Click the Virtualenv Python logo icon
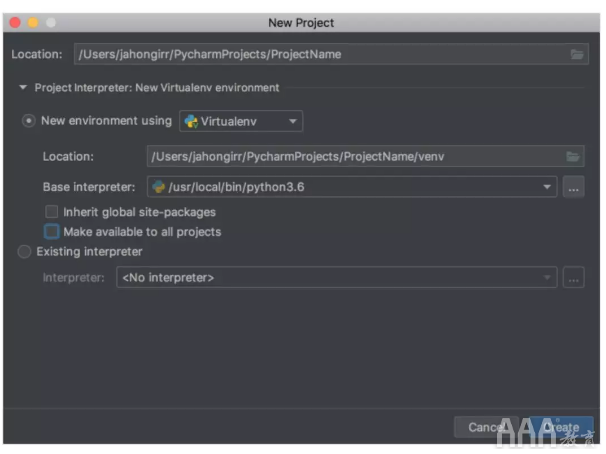The image size is (606, 454). pos(191,122)
